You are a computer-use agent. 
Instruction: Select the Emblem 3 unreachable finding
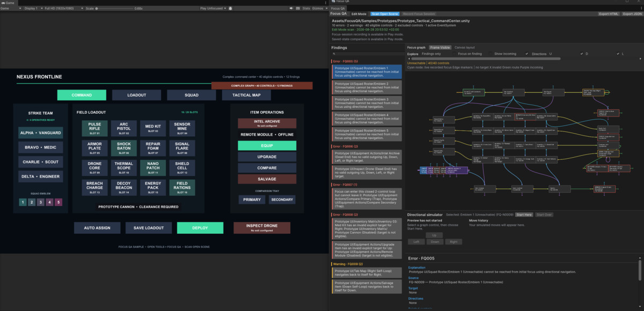367,102
